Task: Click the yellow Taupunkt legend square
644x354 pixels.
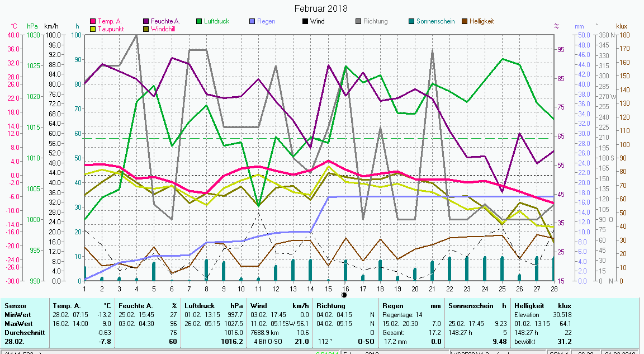Action: 93,29
